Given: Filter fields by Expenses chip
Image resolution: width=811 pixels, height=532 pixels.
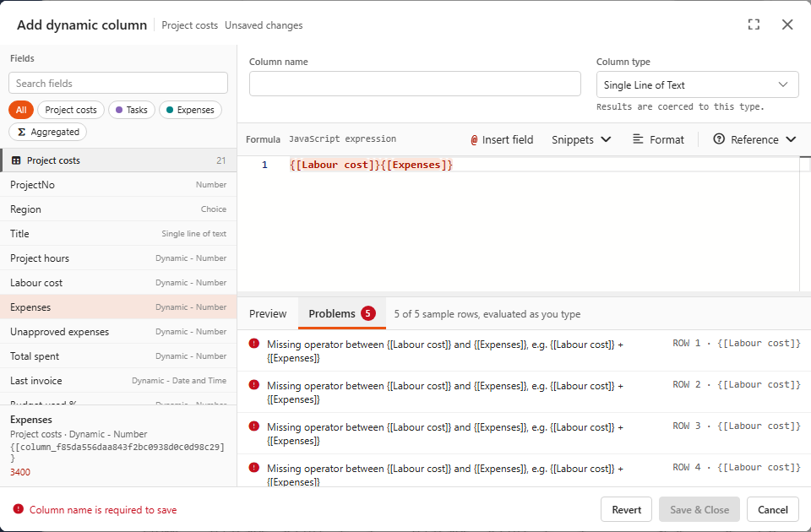Looking at the screenshot, I should (x=190, y=110).
